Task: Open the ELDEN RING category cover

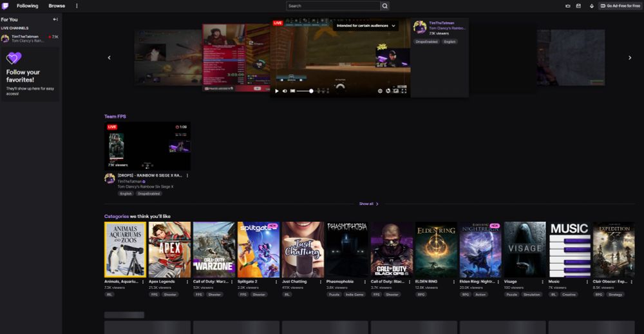Action: (x=436, y=250)
